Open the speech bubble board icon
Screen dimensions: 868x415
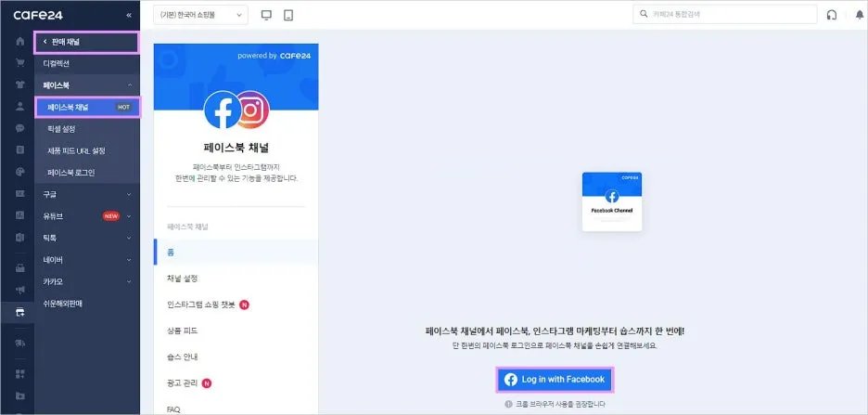[19, 128]
